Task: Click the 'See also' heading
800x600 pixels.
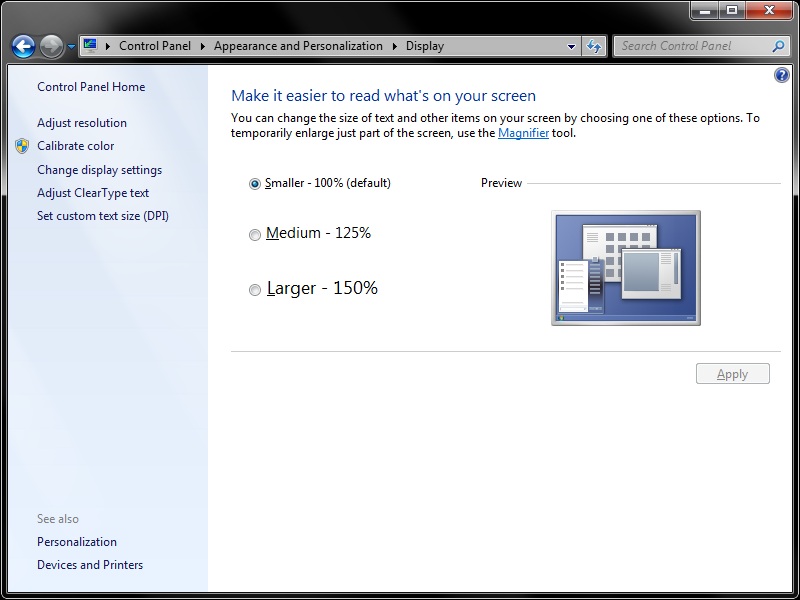Action: pyautogui.click(x=58, y=519)
